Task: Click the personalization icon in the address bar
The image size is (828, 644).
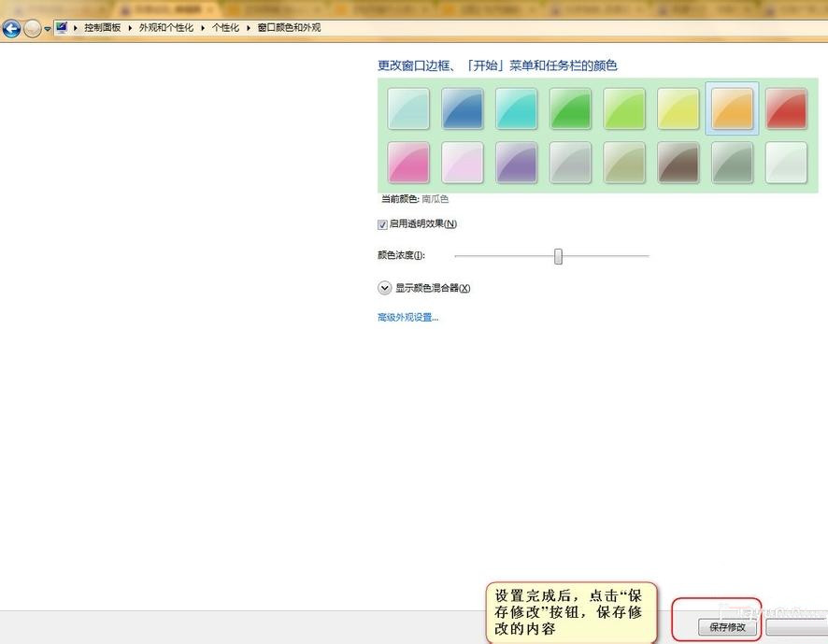Action: (61, 27)
